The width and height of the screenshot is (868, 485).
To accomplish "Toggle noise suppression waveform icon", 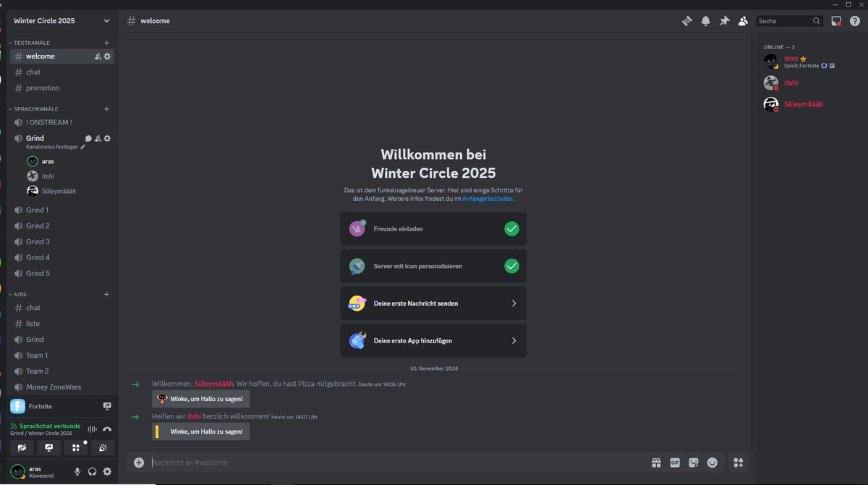I will 92,429.
